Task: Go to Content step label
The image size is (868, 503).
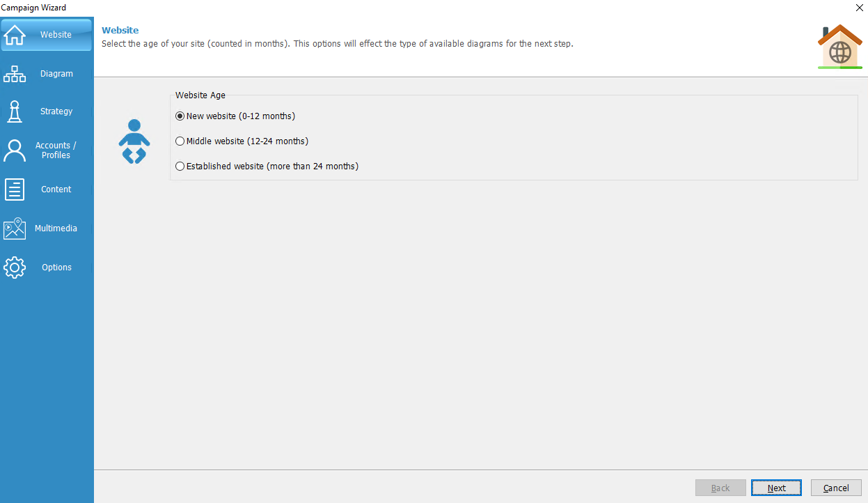Action: (x=56, y=189)
